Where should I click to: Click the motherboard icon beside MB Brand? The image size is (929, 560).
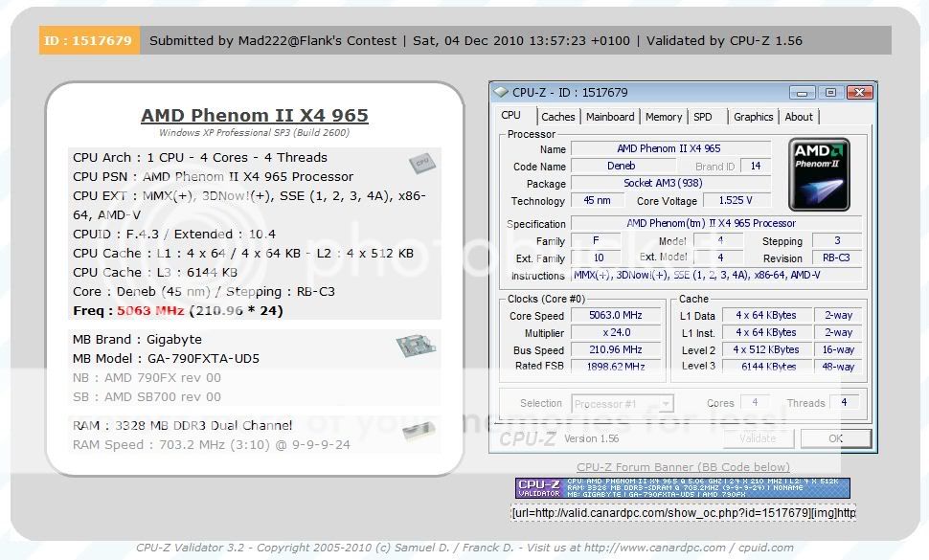click(x=416, y=346)
